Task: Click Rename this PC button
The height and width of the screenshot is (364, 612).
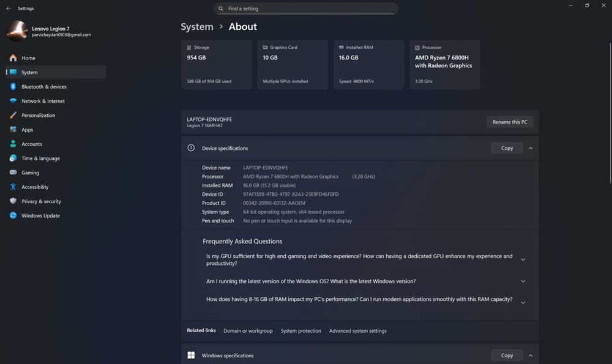Action: point(510,122)
